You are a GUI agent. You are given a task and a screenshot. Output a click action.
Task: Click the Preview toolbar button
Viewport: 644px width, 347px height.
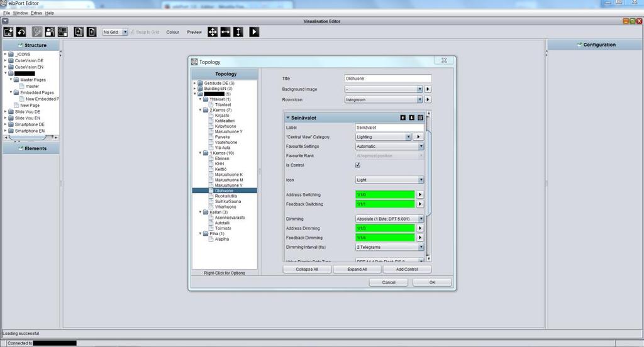tap(194, 32)
